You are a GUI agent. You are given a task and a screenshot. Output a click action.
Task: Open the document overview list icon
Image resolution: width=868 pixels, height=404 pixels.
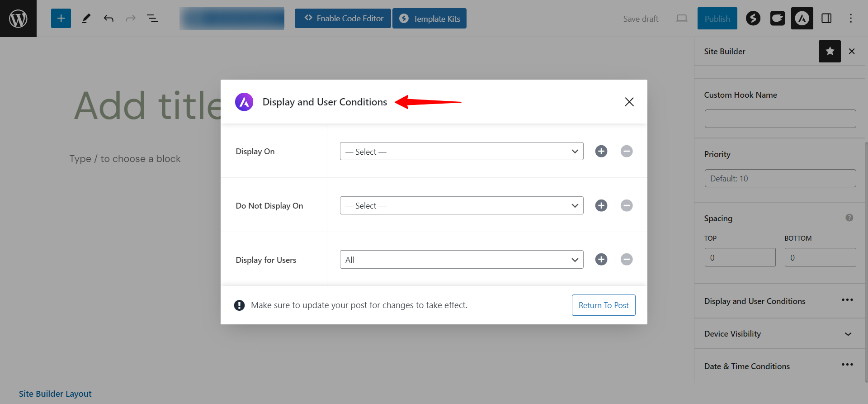pos(152,19)
